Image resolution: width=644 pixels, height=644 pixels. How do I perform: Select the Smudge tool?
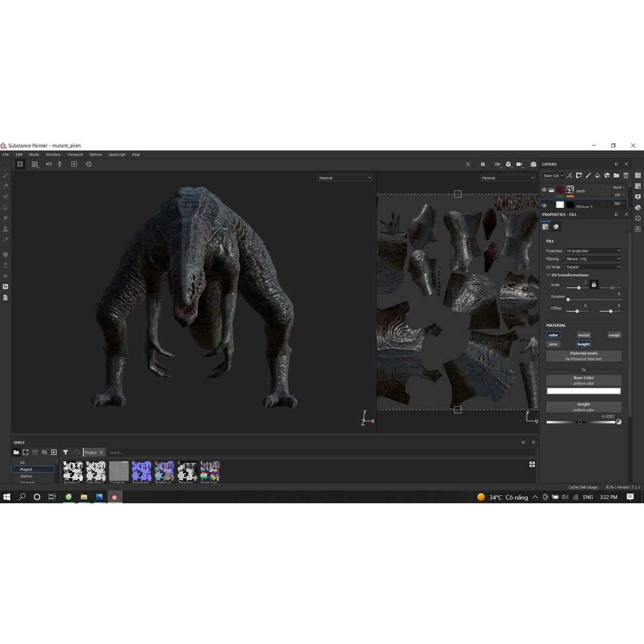tap(6, 218)
